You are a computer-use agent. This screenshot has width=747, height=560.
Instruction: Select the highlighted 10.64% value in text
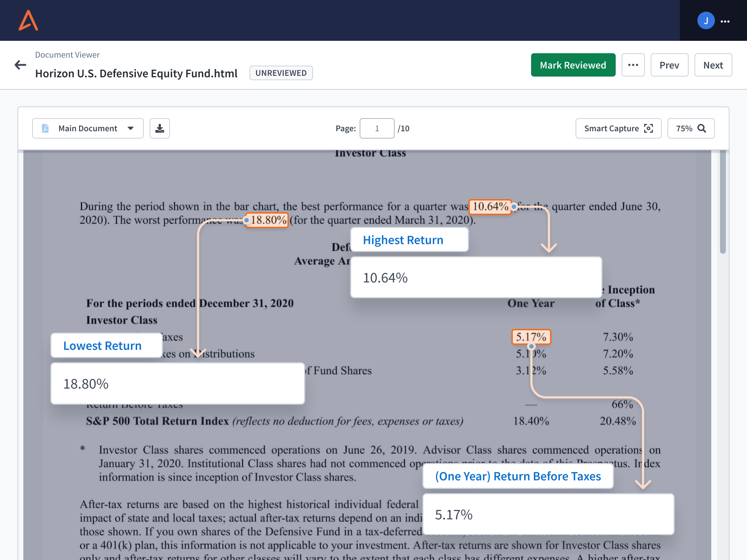(x=489, y=206)
